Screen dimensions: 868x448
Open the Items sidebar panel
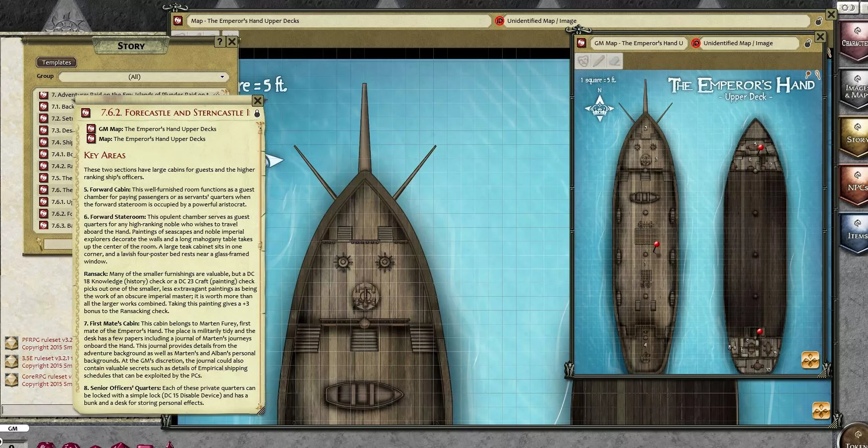click(855, 234)
